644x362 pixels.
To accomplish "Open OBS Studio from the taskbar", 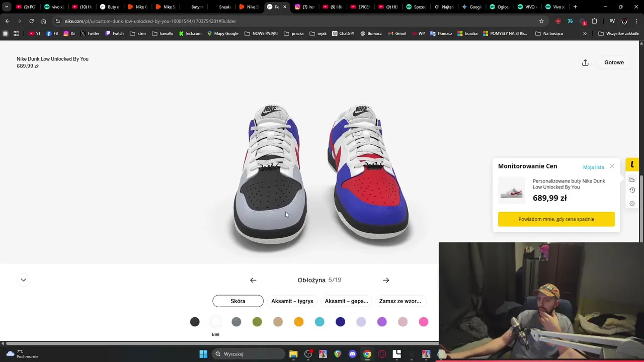I will pos(308,354).
